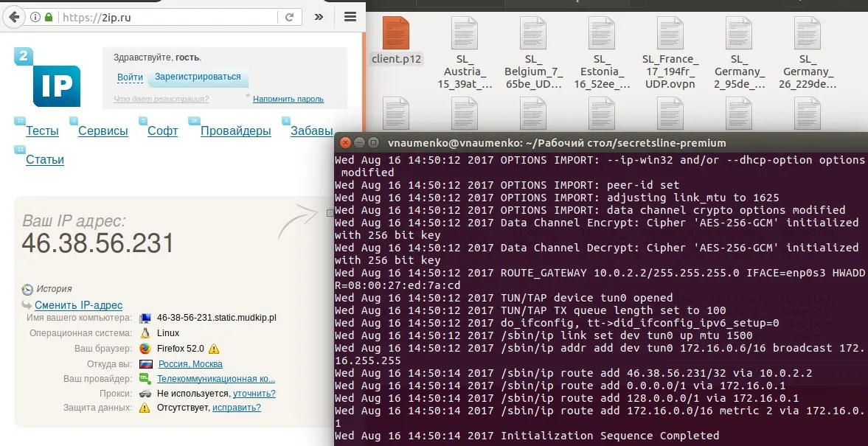Go back using Firefox back arrow
This screenshot has width=868, height=446.
pyautogui.click(x=15, y=17)
